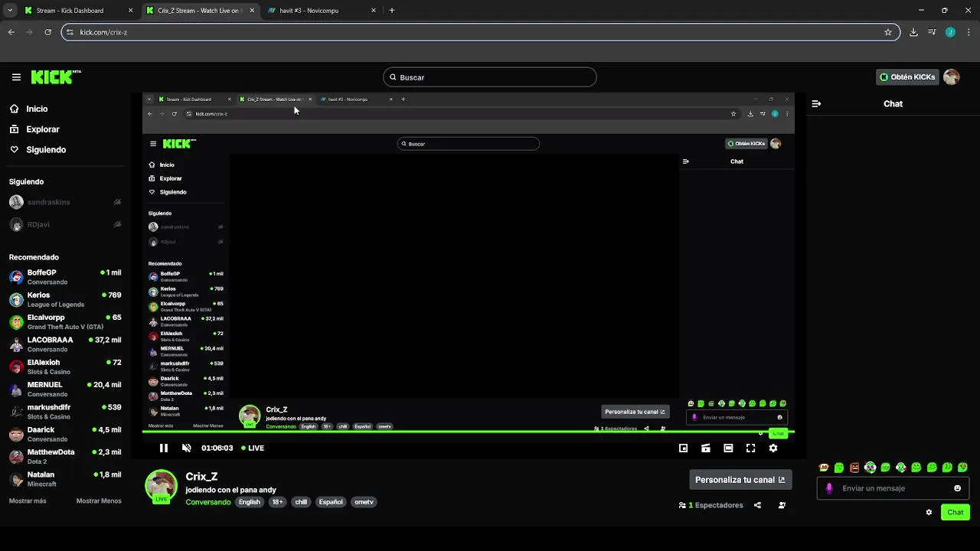Open video player settings gear

point(773,448)
